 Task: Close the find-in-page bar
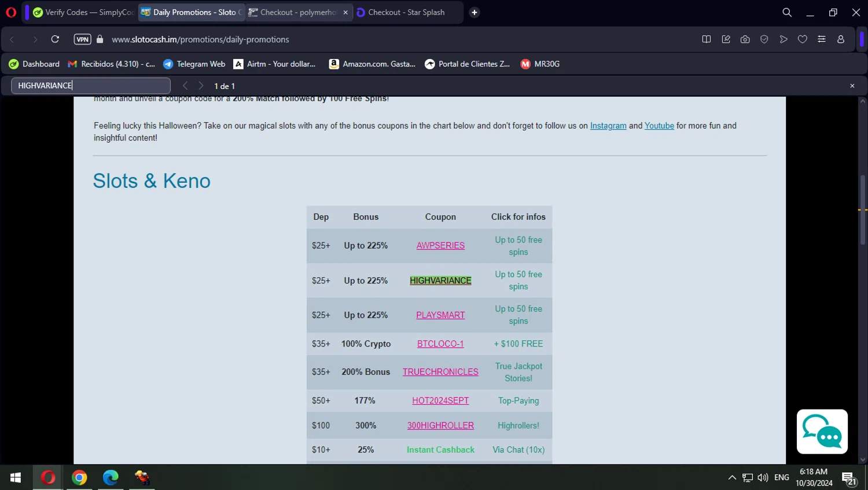click(852, 86)
